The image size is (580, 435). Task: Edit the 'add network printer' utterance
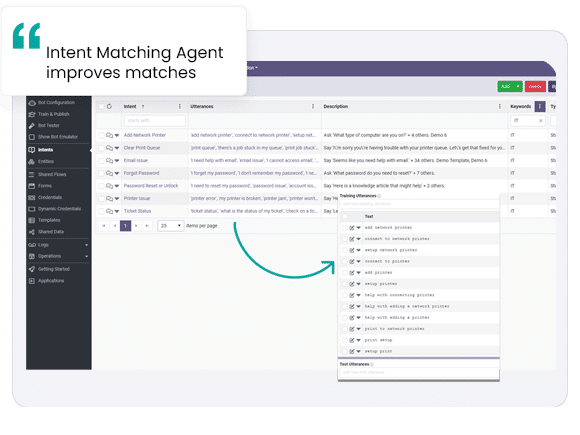352,228
